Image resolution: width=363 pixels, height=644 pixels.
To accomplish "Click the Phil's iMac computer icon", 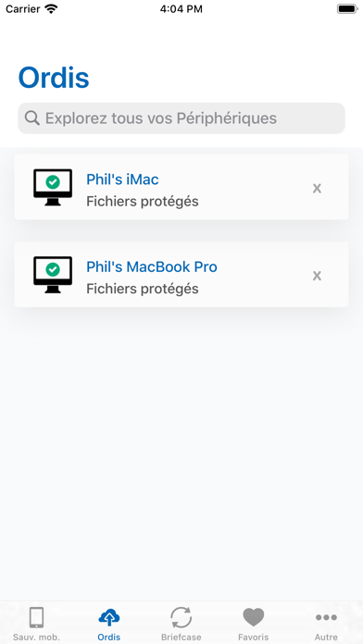I will click(x=53, y=187).
